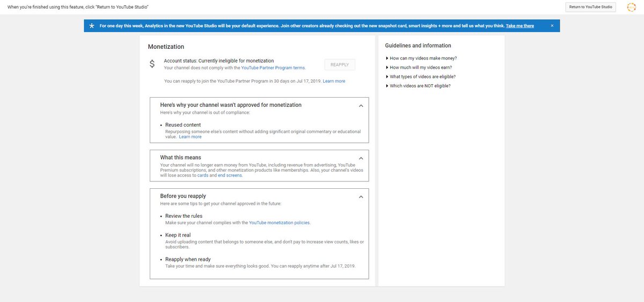Viewport: 644px width, 302px height.
Task: Expand Which videos are NOT eligible?
Action: pyautogui.click(x=418, y=86)
